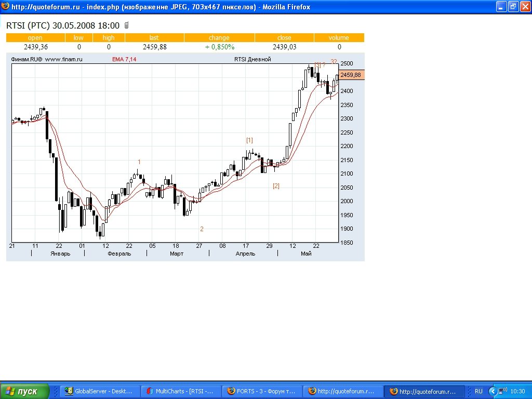Click the small icon beside the RTSI date heading
532x399 pixels.
coord(126,25)
